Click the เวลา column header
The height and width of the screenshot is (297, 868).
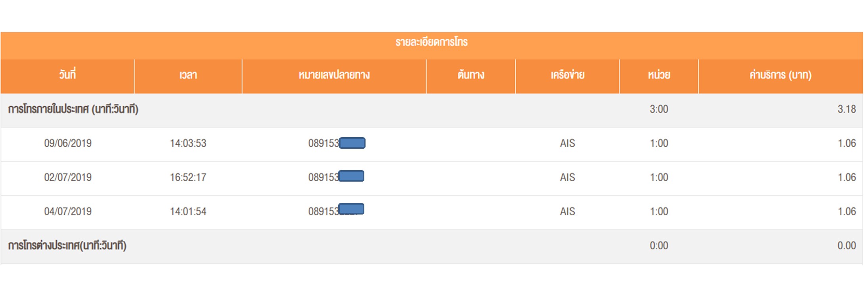tap(188, 75)
